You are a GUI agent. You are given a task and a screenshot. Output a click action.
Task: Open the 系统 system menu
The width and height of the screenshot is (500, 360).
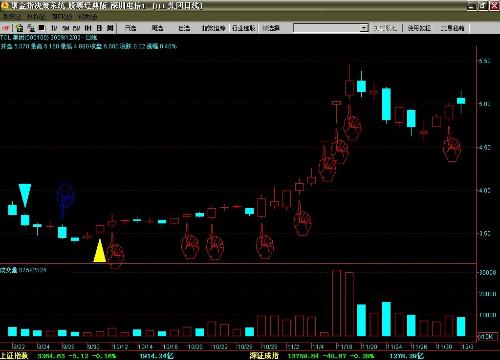tap(12, 16)
